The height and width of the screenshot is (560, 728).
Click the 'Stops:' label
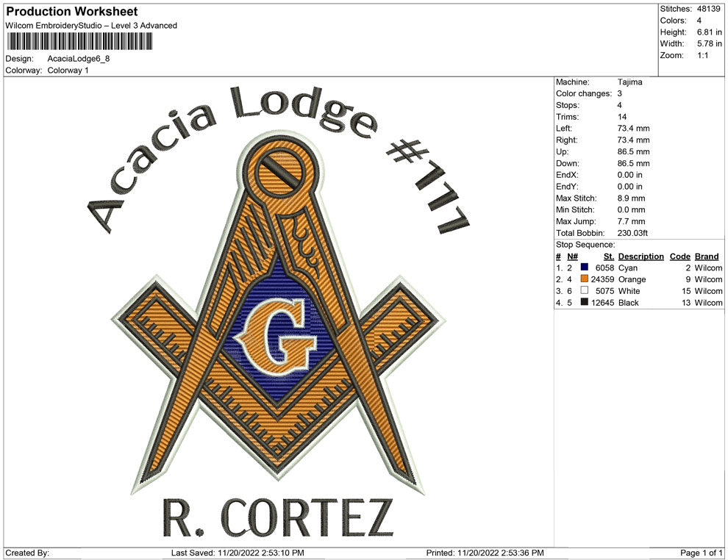tap(568, 105)
